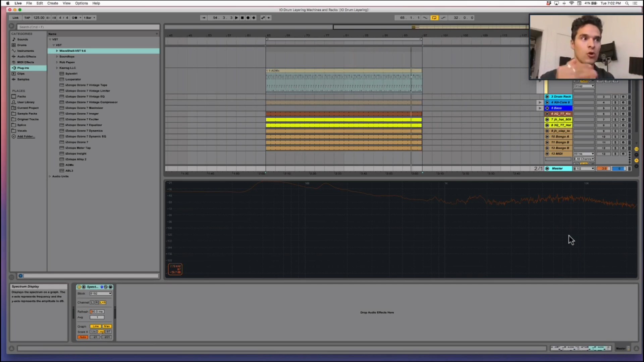Click the Spectrum hot-swap preset icon

click(x=106, y=287)
